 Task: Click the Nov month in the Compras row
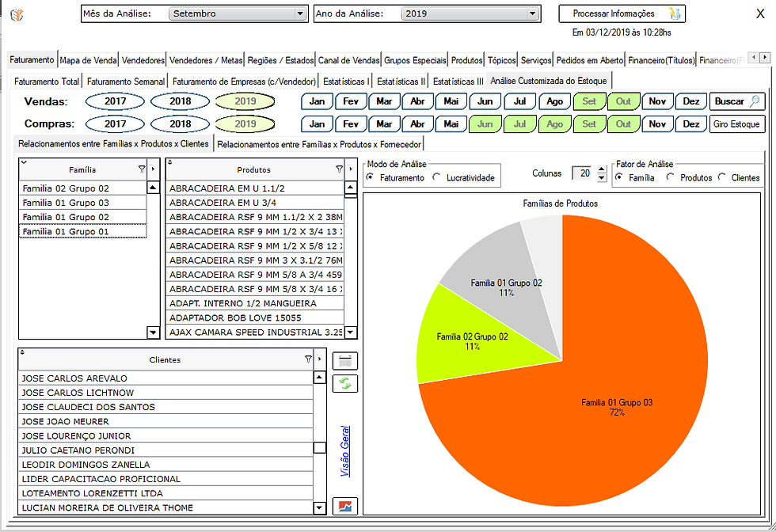[x=656, y=123]
